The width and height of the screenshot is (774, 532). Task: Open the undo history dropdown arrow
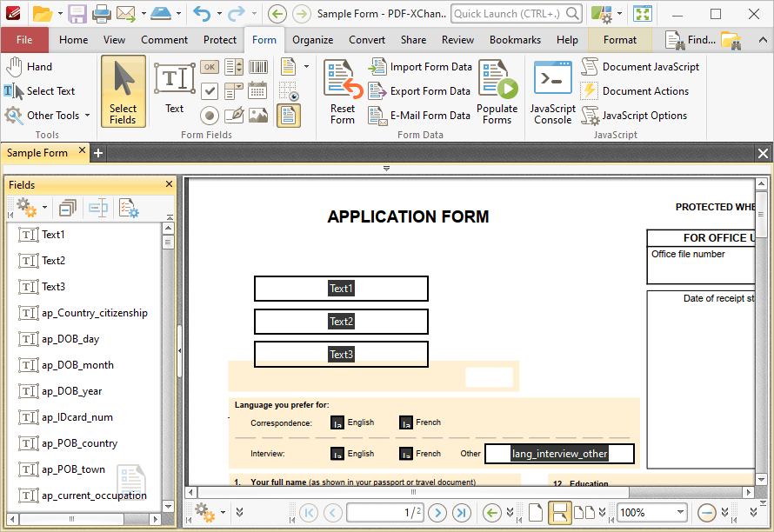[219, 14]
